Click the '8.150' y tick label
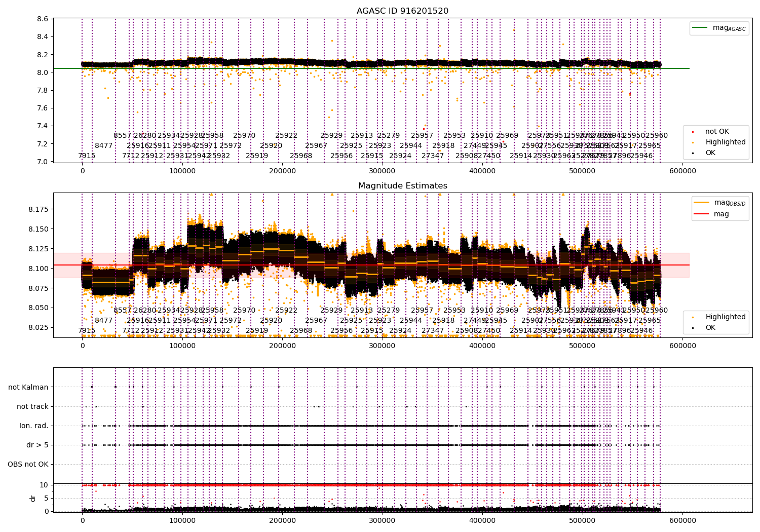760x532 pixels. (x=39, y=229)
